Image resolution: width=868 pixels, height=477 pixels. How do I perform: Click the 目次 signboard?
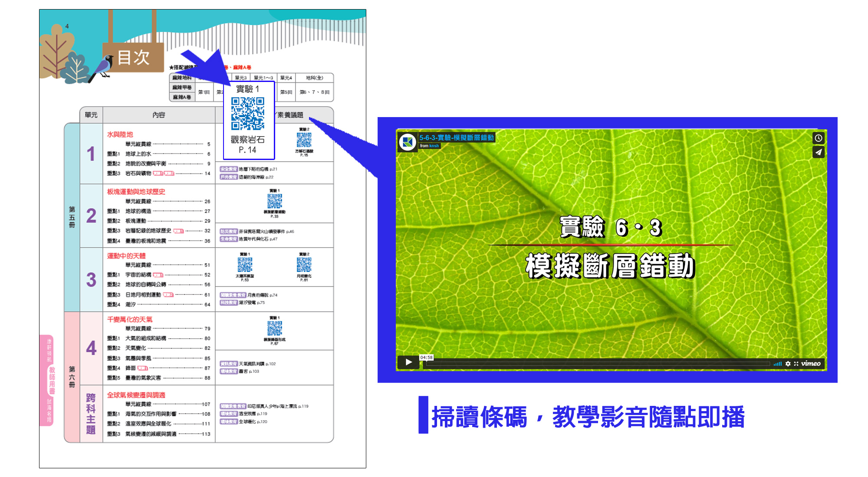133,57
